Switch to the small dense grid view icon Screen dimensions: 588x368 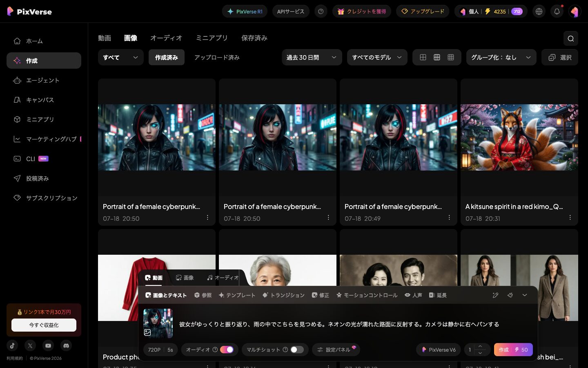coord(451,57)
